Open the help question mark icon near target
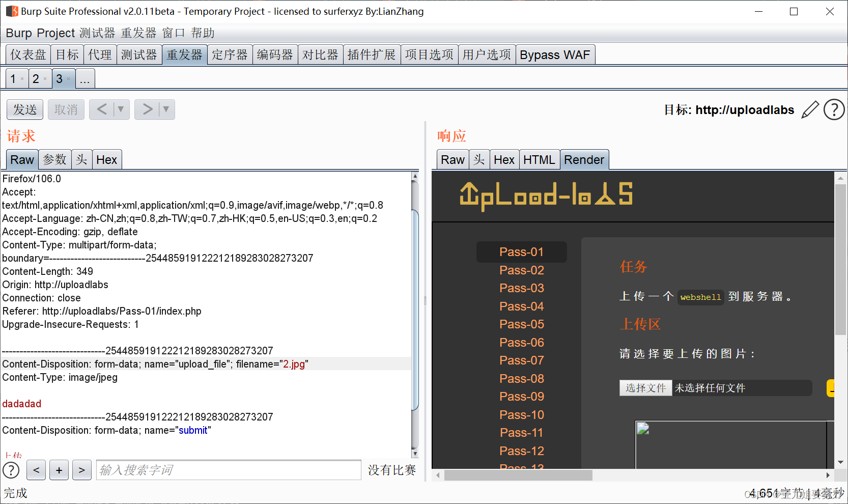The height and width of the screenshot is (504, 848). coord(834,109)
